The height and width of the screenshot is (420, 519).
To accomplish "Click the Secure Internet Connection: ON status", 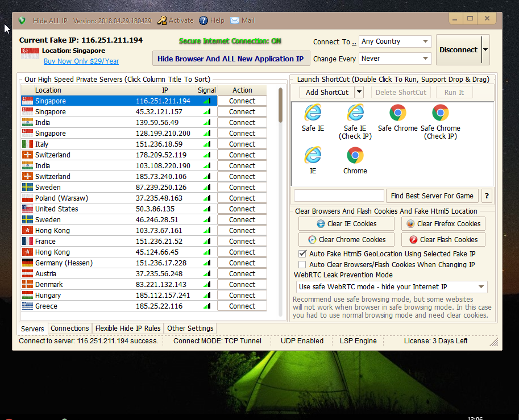I will 230,41.
